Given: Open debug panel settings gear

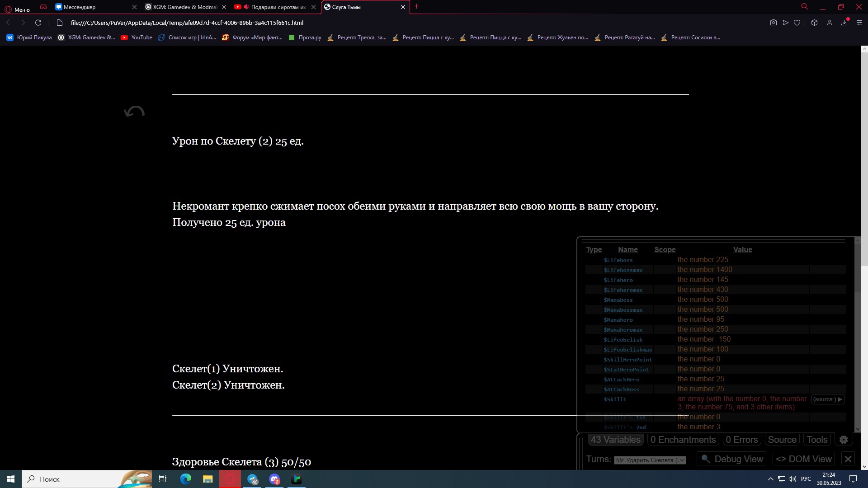Looking at the screenshot, I should [x=844, y=440].
